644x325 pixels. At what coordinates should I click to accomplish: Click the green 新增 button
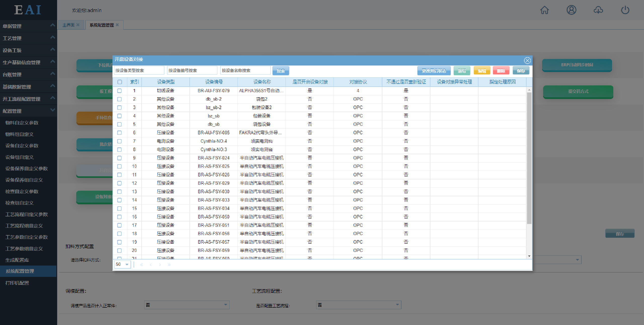tap(462, 71)
